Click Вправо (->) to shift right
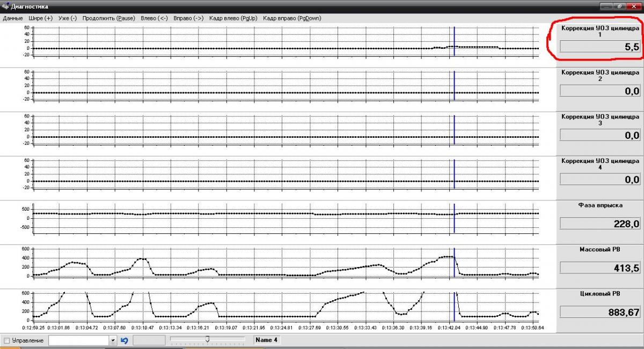The height and width of the screenshot is (349, 644). (188, 18)
